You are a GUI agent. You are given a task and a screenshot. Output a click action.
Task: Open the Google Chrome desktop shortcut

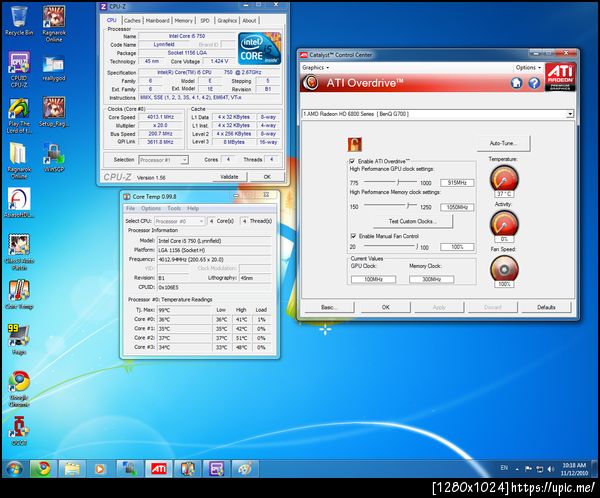[x=19, y=389]
